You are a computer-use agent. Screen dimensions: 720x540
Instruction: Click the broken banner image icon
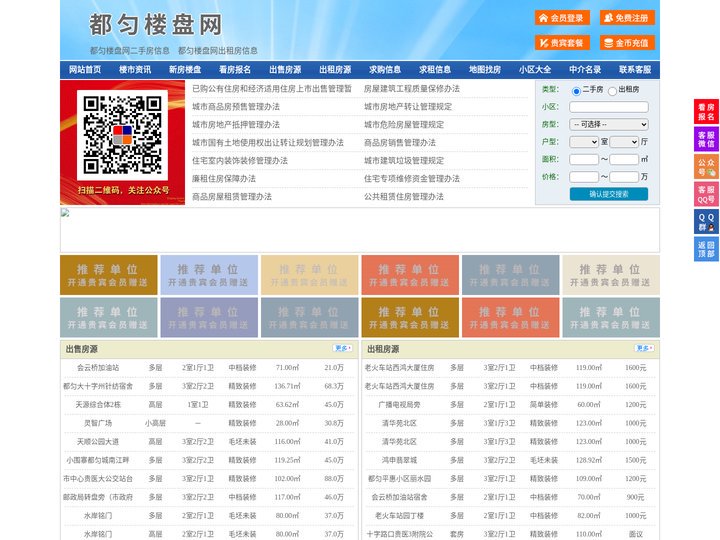click(65, 213)
